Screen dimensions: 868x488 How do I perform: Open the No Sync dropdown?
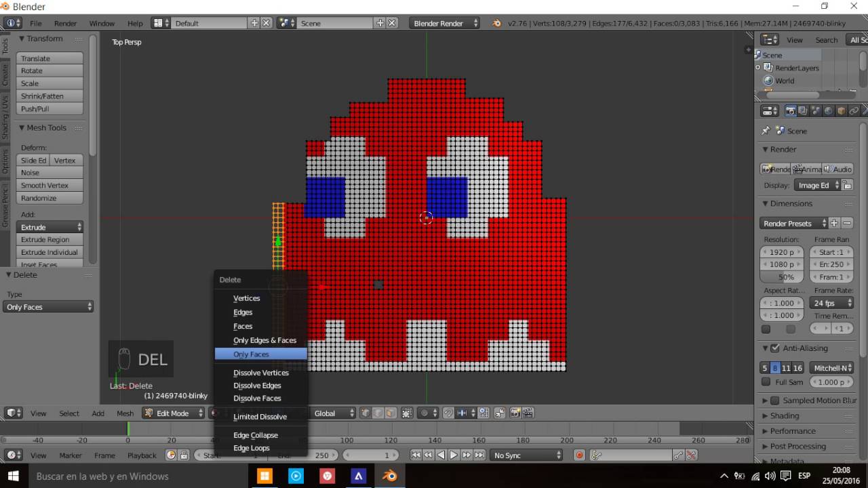527,455
